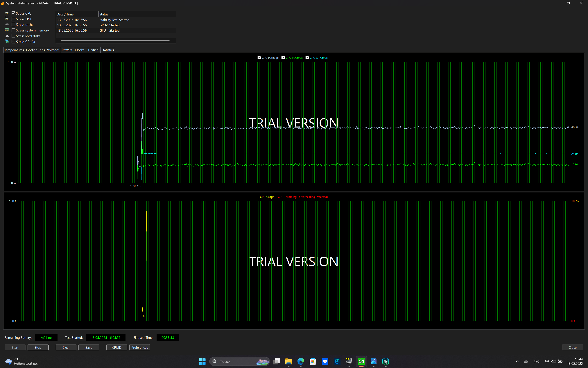Enable the Stress CPU checkbox
Viewport: 588px width, 368px height.
[13, 13]
